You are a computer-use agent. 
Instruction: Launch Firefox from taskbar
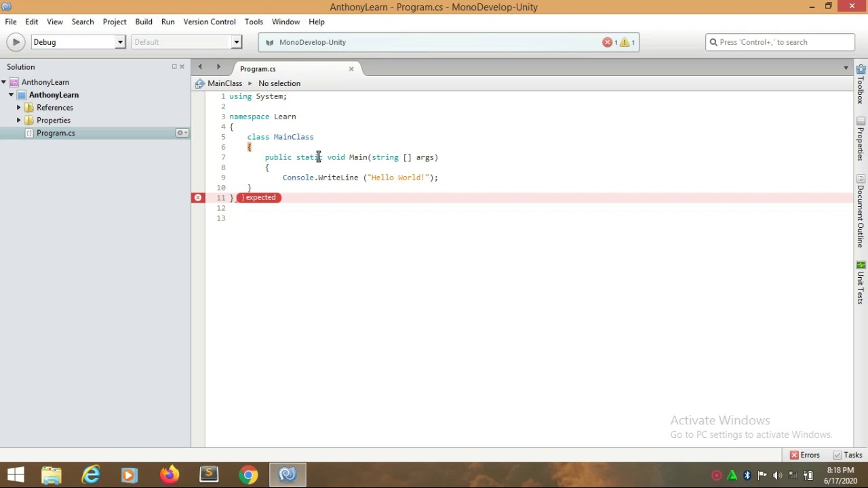tap(170, 474)
